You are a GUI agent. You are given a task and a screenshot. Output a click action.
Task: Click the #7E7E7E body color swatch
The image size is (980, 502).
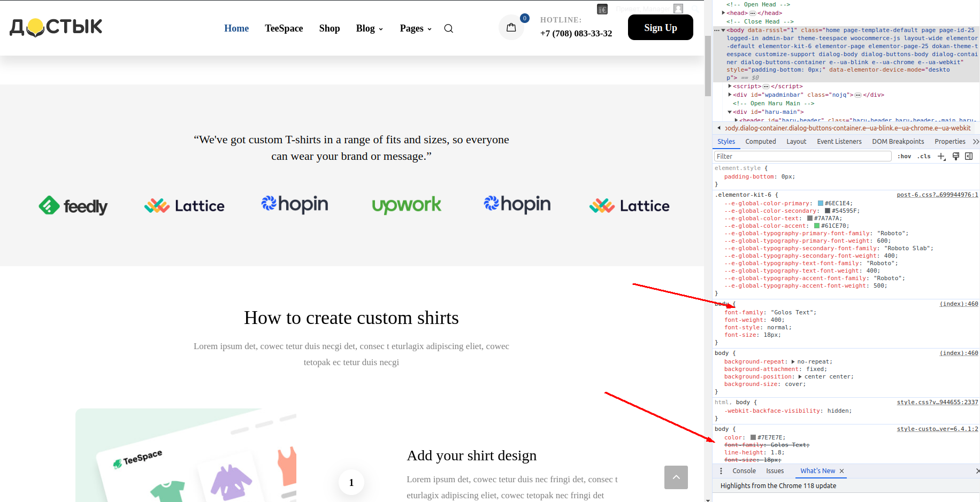point(753,438)
